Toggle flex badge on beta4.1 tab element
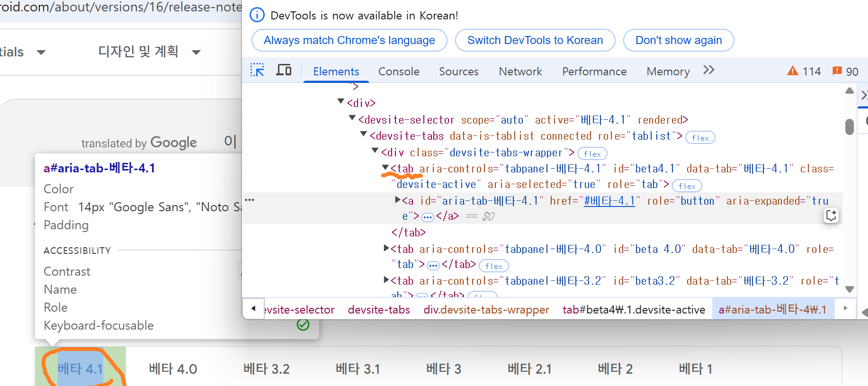This screenshot has width=868, height=386. coord(687,186)
